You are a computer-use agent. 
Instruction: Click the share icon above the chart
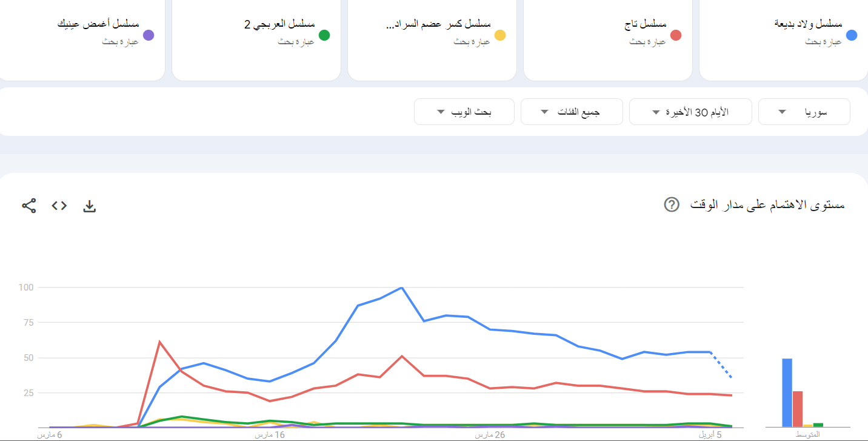29,206
